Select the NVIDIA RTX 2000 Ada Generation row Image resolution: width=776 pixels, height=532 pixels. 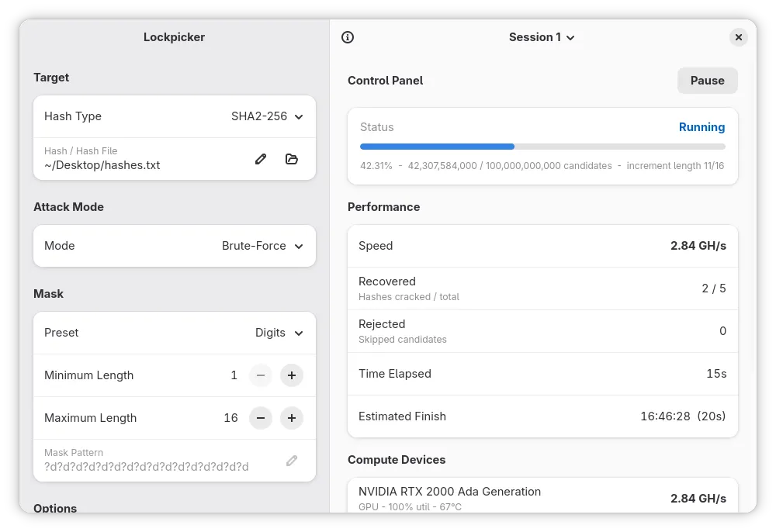point(542,496)
